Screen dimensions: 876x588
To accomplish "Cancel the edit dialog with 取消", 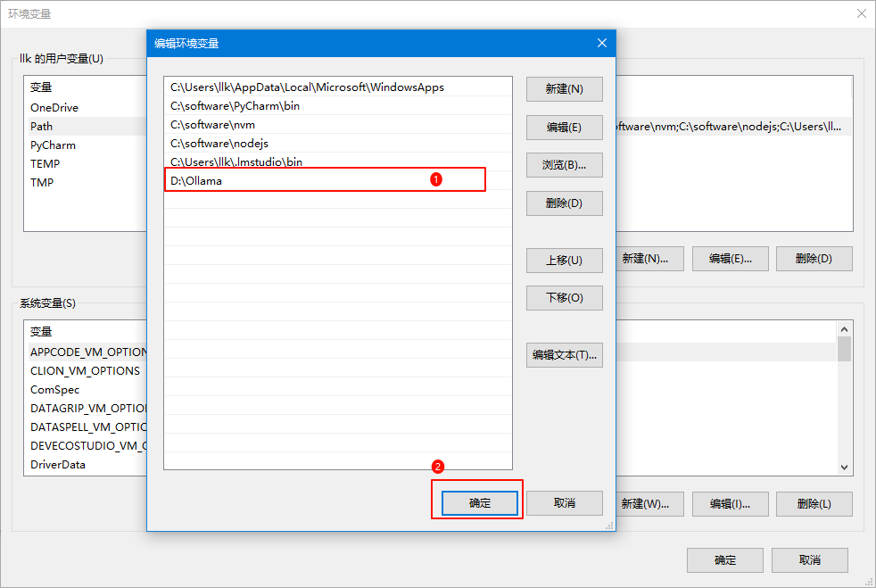I will (564, 503).
